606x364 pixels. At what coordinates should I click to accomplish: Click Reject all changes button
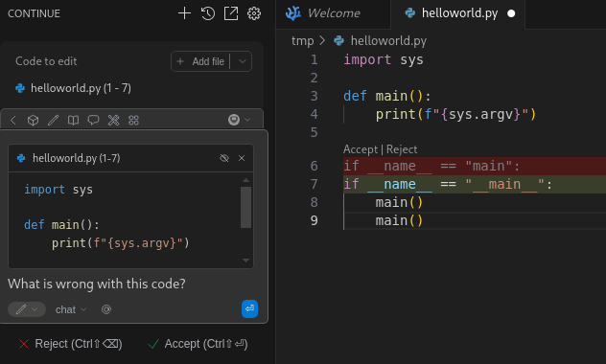pos(71,344)
